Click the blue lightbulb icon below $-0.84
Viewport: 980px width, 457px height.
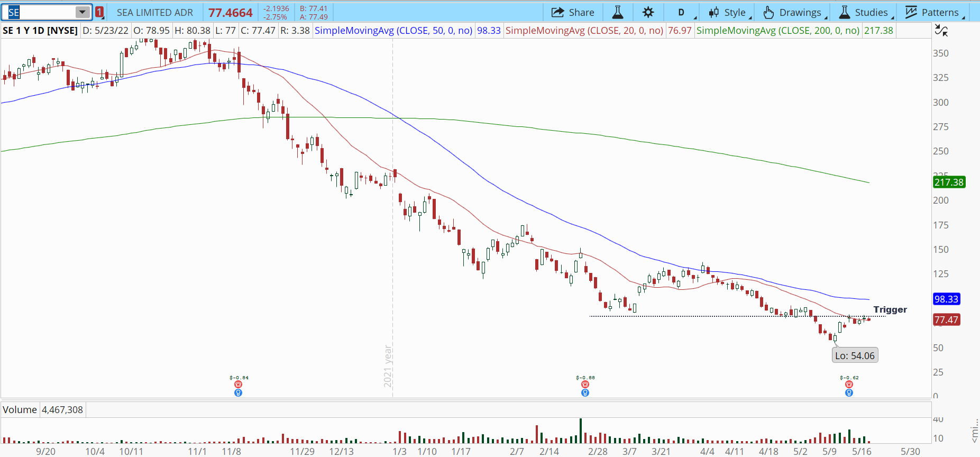239,393
